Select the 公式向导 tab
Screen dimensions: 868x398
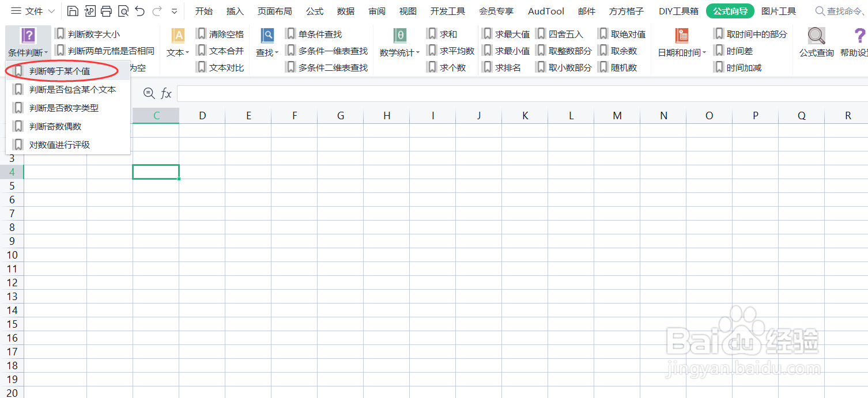(x=730, y=11)
